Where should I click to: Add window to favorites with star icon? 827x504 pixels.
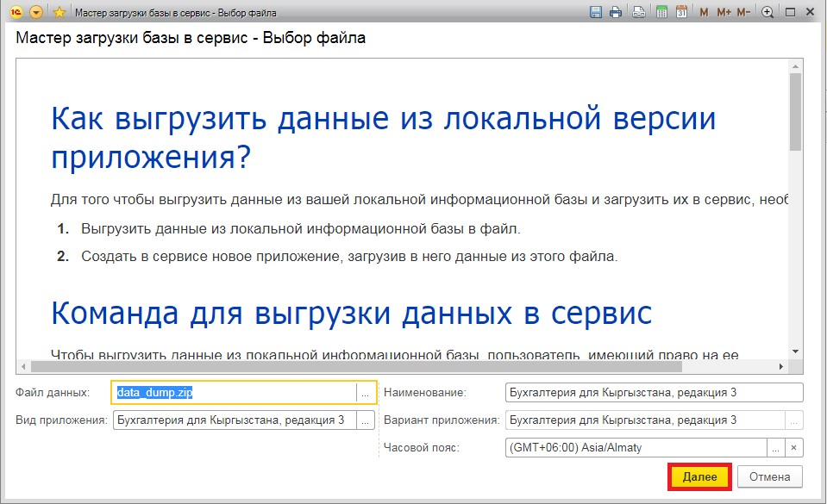[59, 12]
